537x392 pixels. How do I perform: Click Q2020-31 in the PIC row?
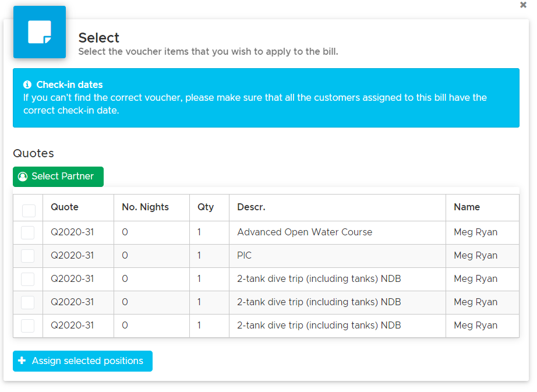[72, 255]
